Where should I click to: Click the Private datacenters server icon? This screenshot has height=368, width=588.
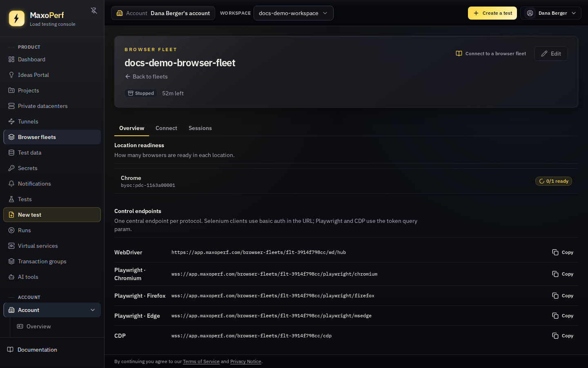tap(11, 106)
